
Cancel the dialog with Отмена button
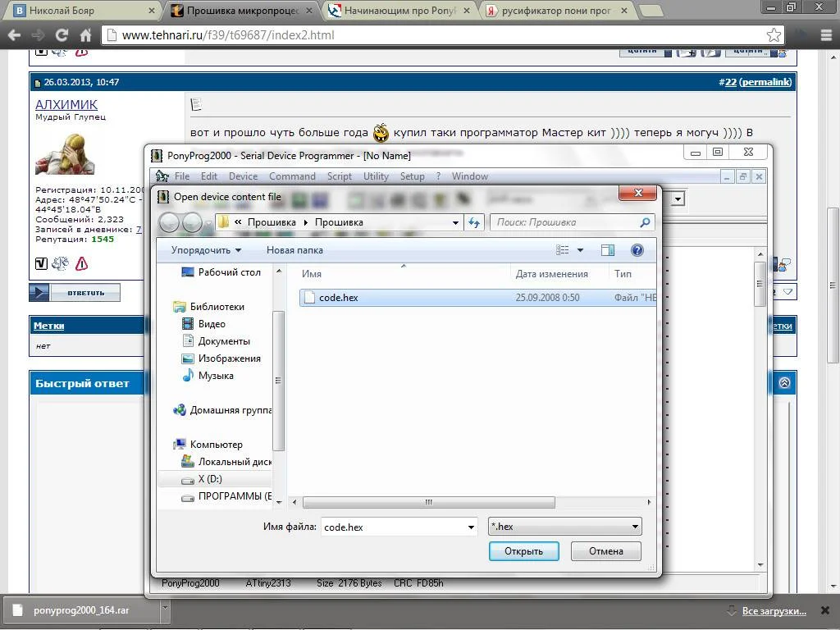click(x=606, y=551)
